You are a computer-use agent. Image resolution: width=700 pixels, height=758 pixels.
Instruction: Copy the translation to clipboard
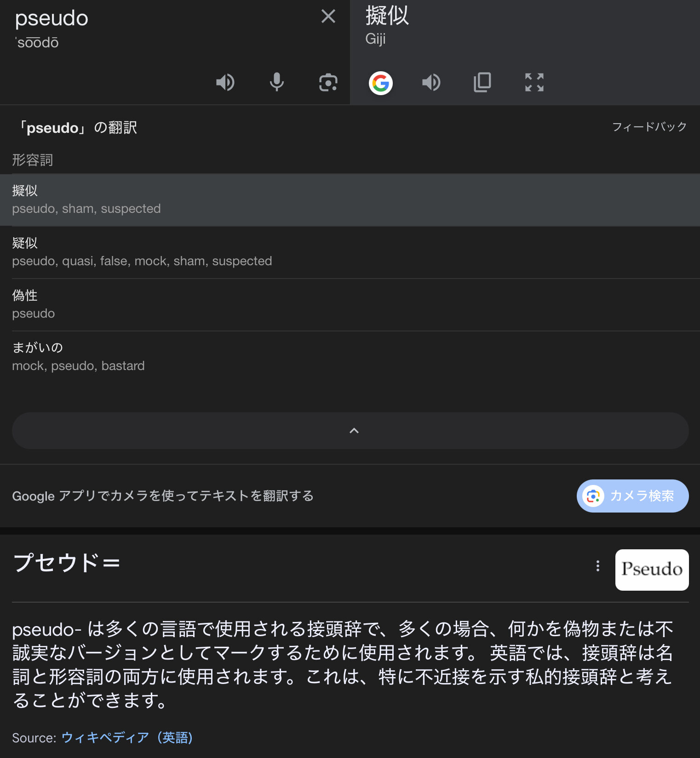(482, 83)
